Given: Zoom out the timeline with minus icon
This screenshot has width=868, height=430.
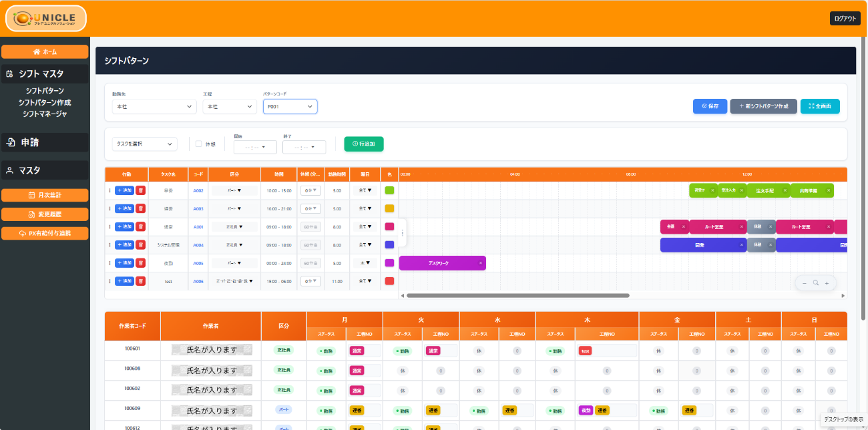Looking at the screenshot, I should pos(805,283).
